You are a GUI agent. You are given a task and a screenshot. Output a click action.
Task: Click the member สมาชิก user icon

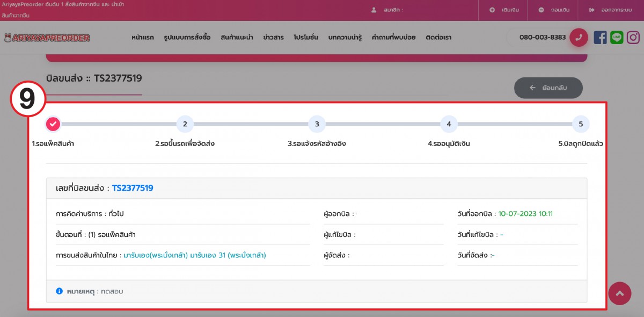[374, 10]
